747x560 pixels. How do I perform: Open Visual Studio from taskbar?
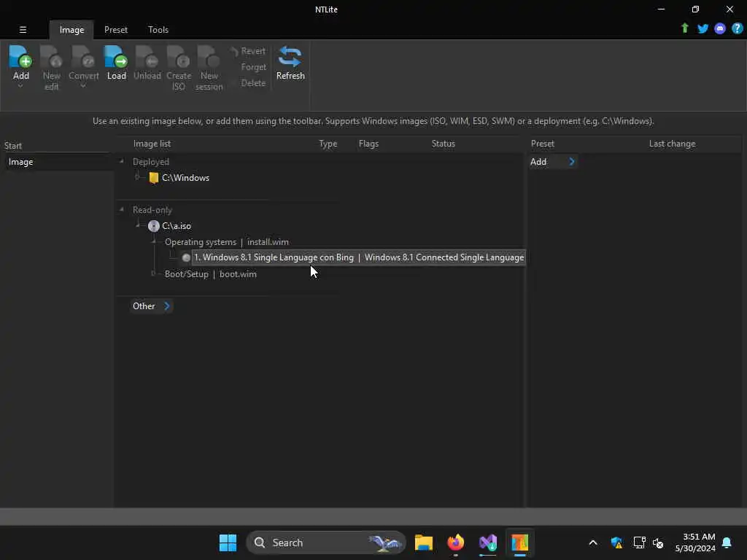[x=488, y=542]
